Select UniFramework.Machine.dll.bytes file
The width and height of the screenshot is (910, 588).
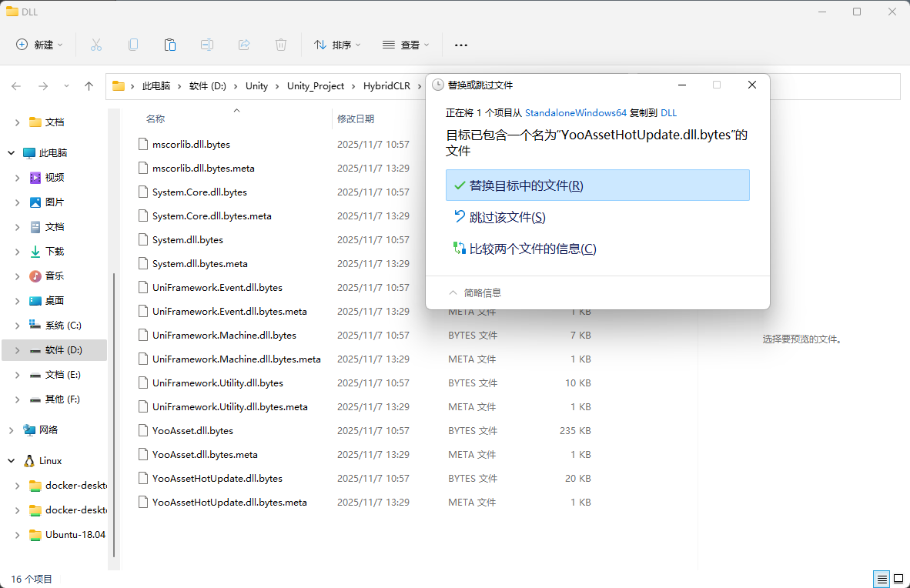pyautogui.click(x=224, y=335)
